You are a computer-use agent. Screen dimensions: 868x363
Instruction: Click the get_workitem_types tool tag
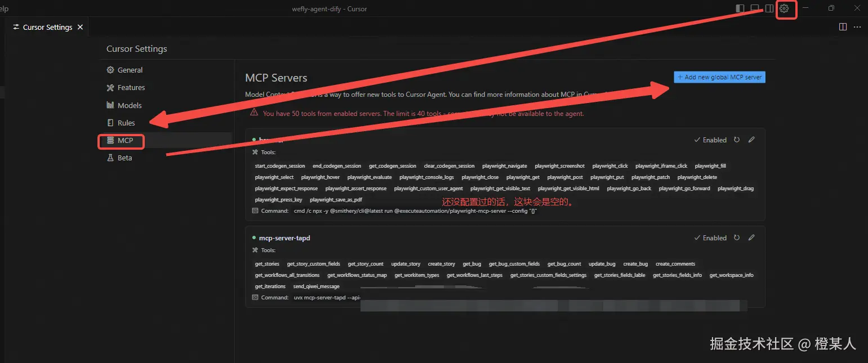coord(417,275)
